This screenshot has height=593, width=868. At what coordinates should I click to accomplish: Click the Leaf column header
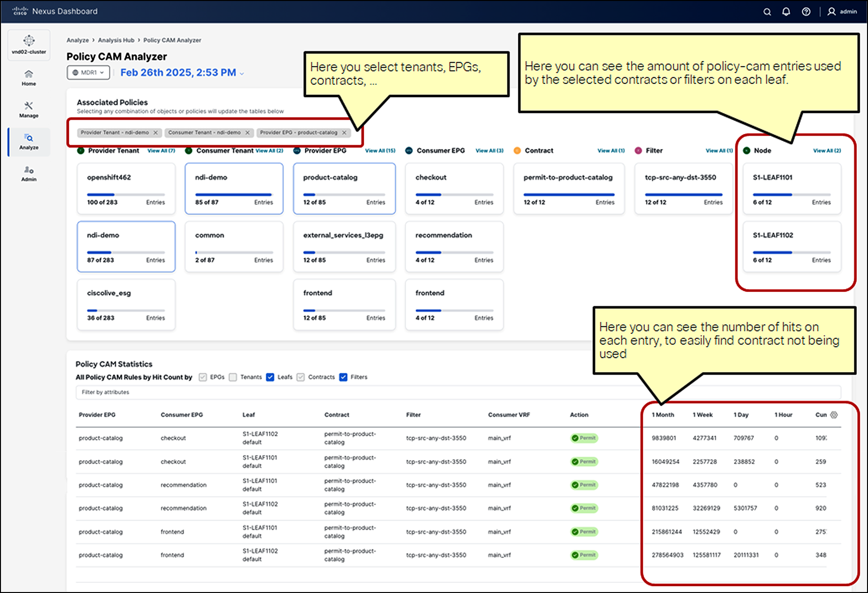point(249,415)
